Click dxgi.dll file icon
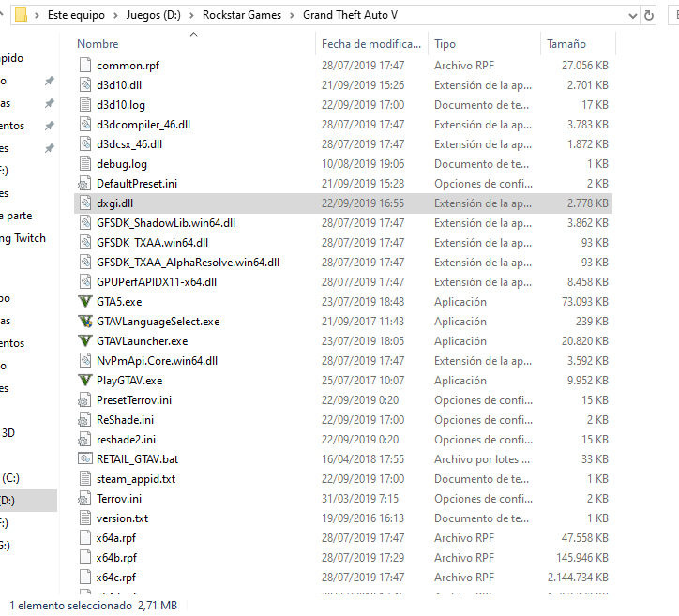The width and height of the screenshot is (679, 616). click(85, 203)
